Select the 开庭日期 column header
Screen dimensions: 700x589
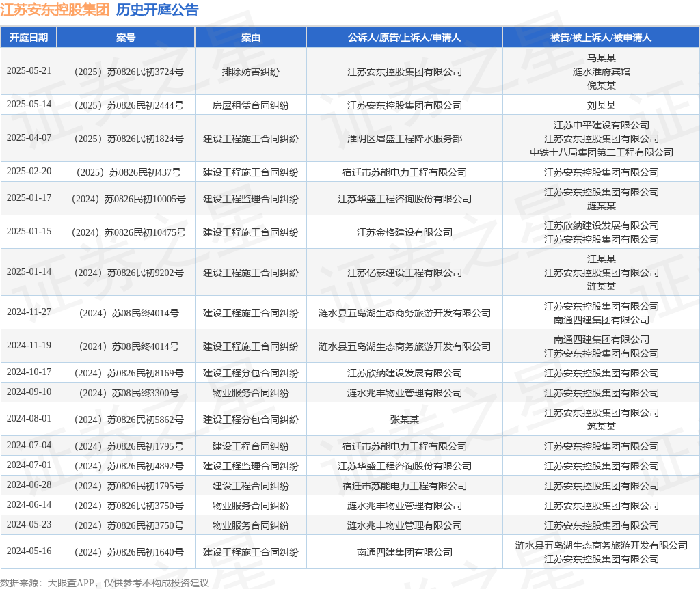(29, 38)
